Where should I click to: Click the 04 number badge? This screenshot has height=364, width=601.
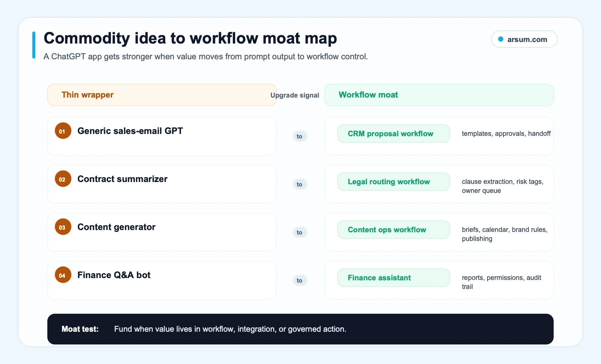[x=63, y=275]
